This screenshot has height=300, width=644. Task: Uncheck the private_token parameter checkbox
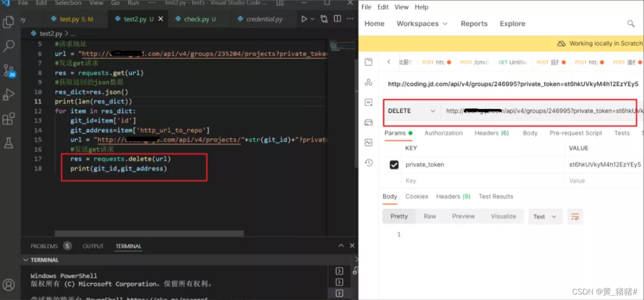tap(394, 165)
